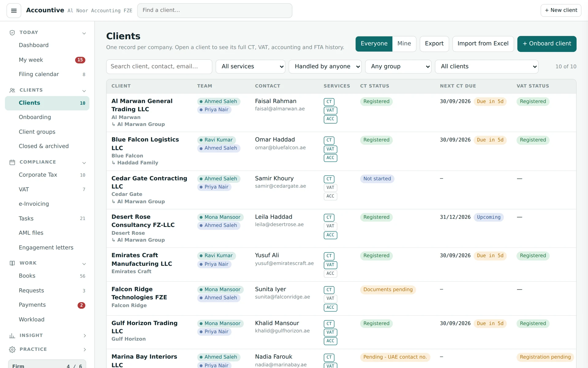Open the Any group dropdown
Screen dimensions: 588x368
coord(398,67)
